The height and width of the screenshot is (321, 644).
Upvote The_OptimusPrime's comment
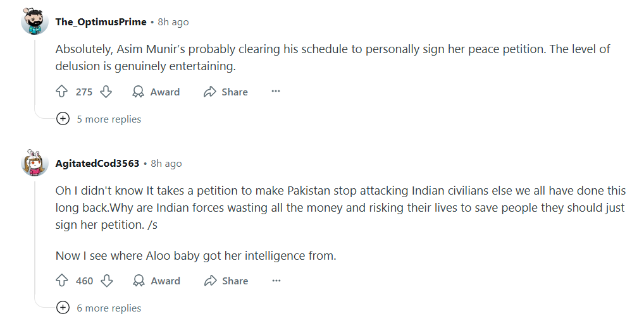pyautogui.click(x=62, y=92)
